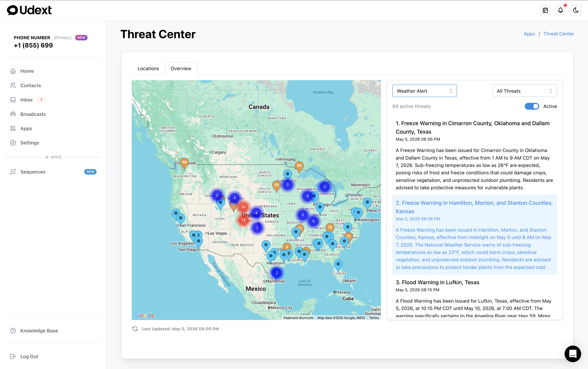Screen dimensions: 588x369
Task: Click the red cluster marker near Nebraska labeled 14
Action: (x=243, y=207)
